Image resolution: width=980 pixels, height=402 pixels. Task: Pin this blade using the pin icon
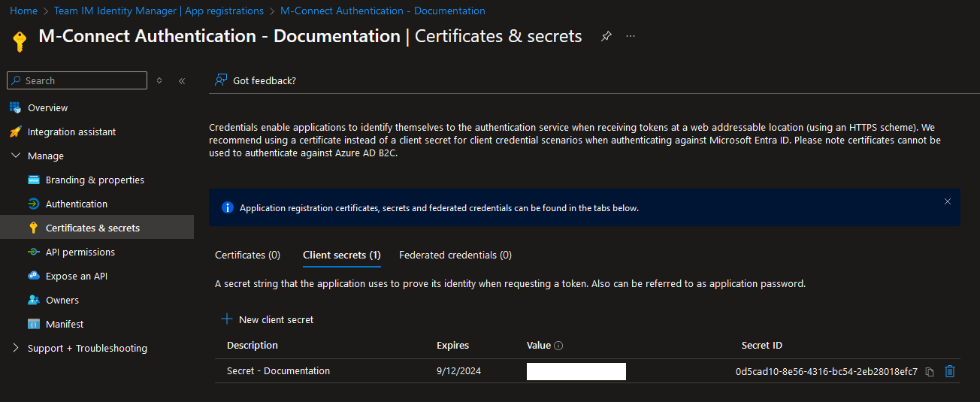[606, 36]
